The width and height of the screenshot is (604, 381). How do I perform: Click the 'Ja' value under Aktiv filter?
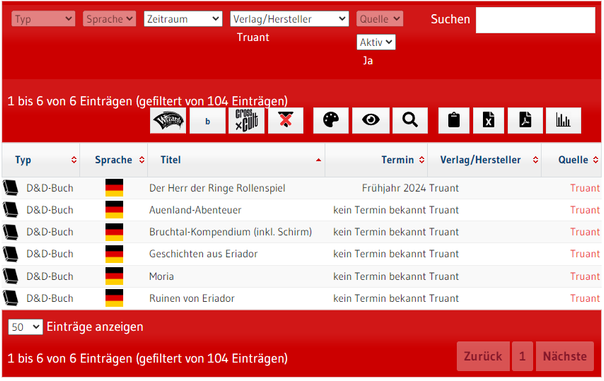pyautogui.click(x=368, y=60)
